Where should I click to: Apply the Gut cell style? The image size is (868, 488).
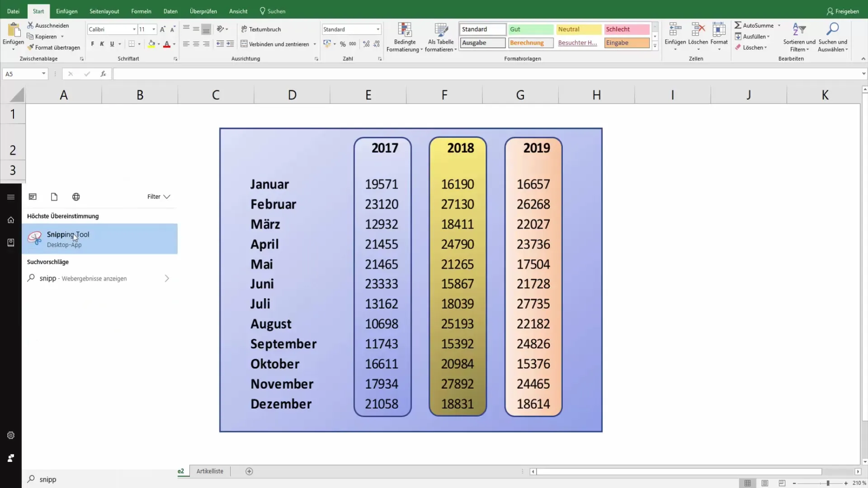click(x=531, y=29)
